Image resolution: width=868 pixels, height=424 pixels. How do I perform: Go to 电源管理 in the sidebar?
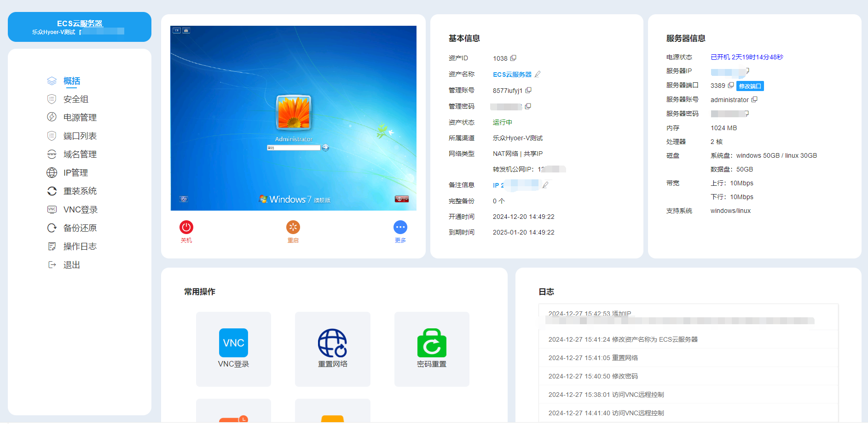(80, 118)
